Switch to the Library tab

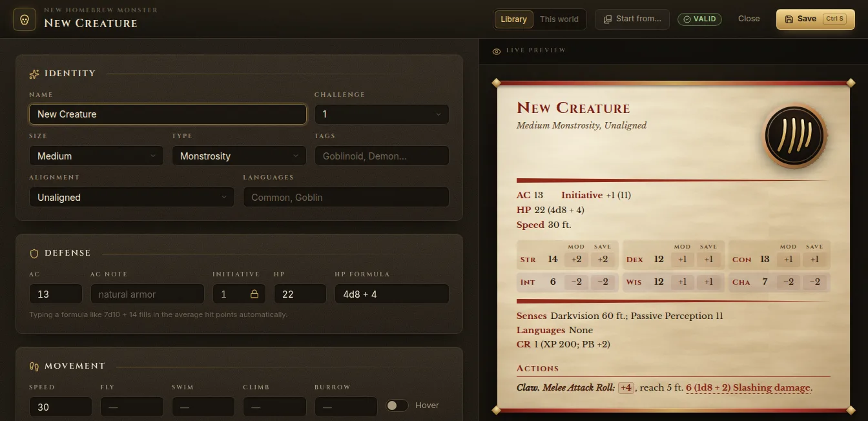coord(514,19)
